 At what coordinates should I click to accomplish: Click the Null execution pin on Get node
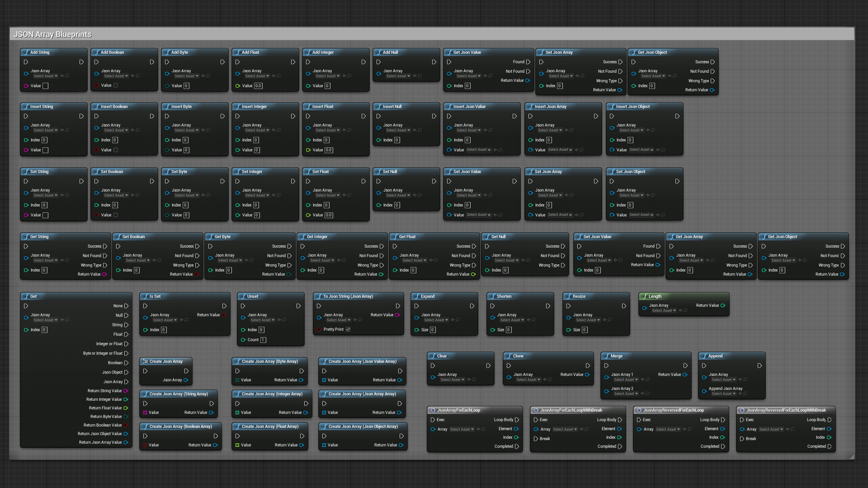pyautogui.click(x=126, y=315)
